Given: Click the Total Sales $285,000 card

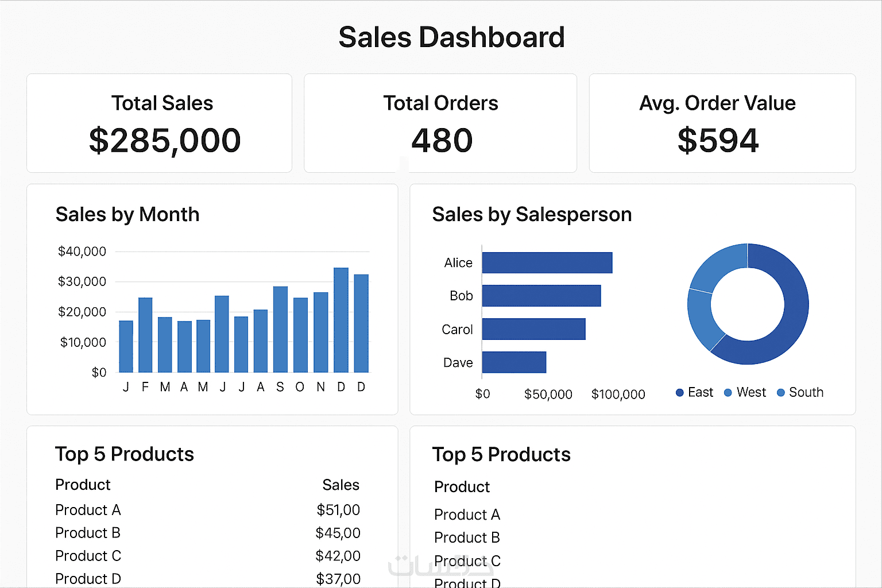Looking at the screenshot, I should click(x=160, y=123).
